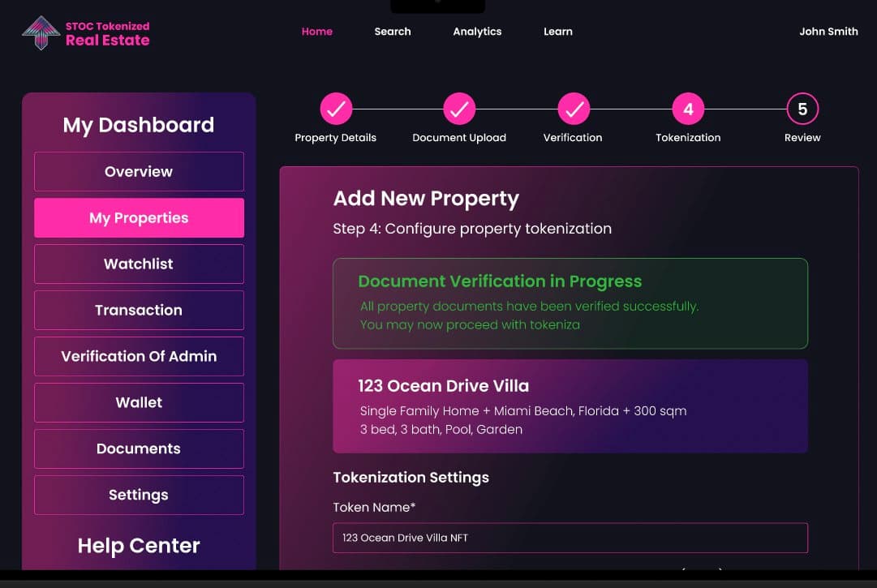Open John Smith user profile
The height and width of the screenshot is (588, 877).
828,32
